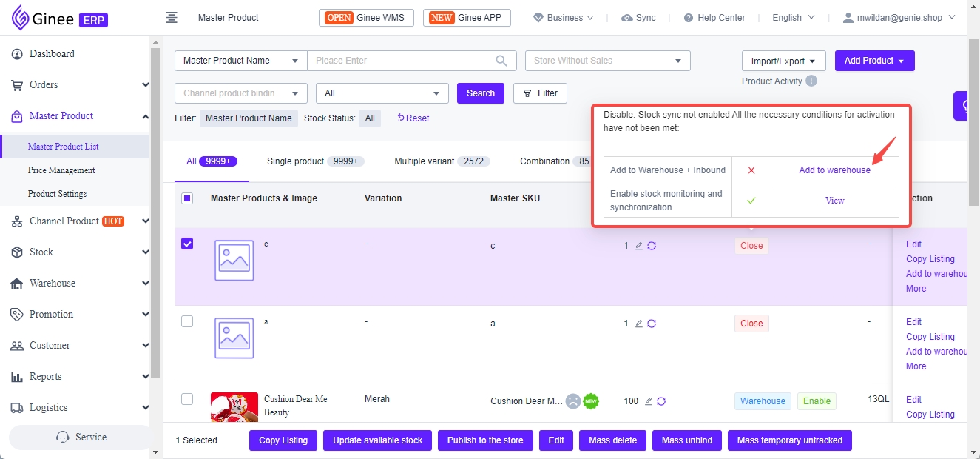This screenshot has width=980, height=459.
Task: Click sync stock icon for product c
Action: coord(652,246)
